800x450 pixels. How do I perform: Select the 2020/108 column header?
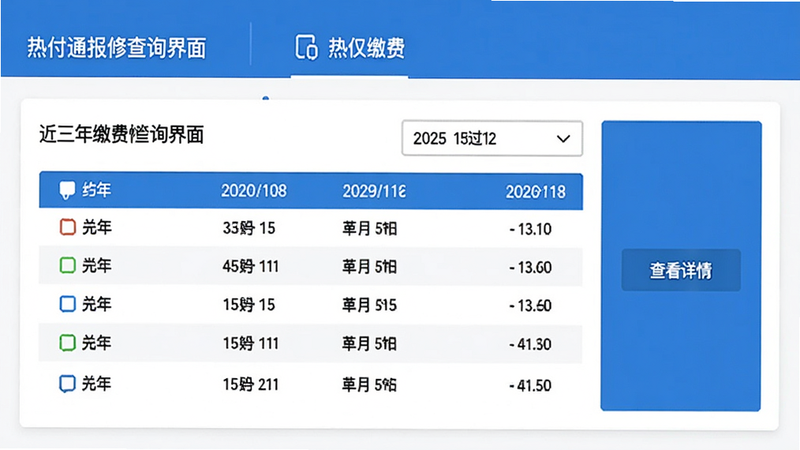[254, 191]
